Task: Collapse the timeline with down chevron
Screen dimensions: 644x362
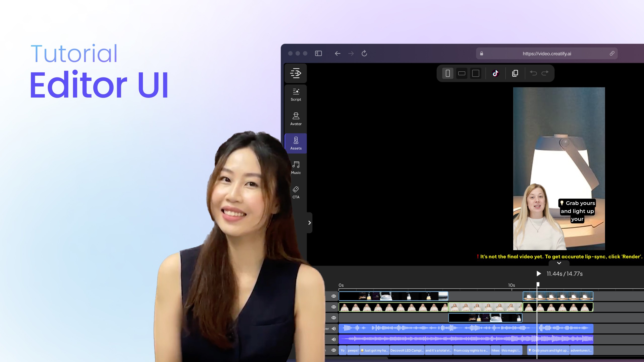Action: [559, 263]
